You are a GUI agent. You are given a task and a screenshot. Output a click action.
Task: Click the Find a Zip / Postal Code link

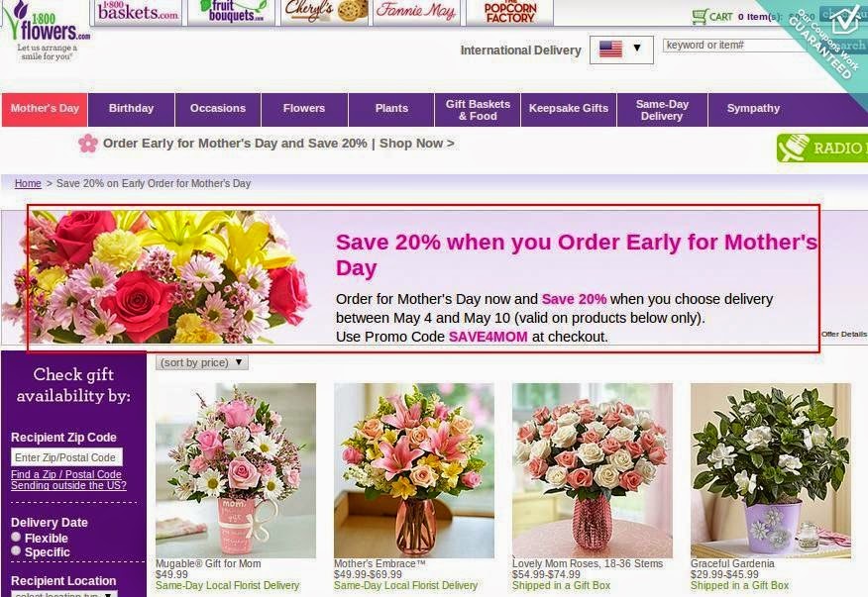65,474
